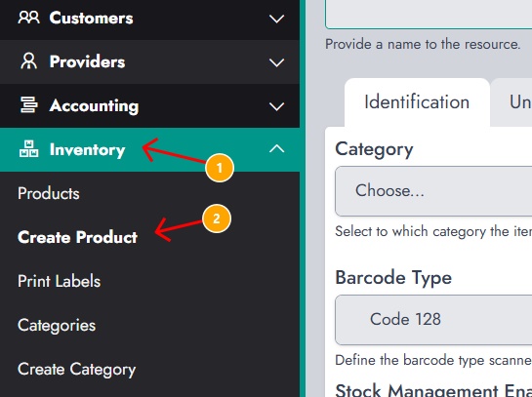Click the Accounting stacked bars icon
Screen dimensions: 532x397
point(28,104)
